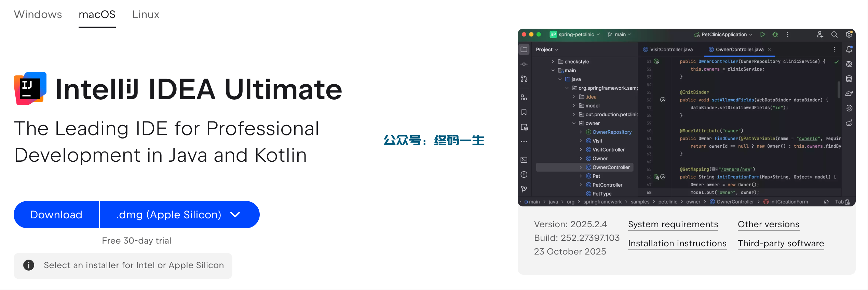
Task: Click the Bookmarks icon in left sidebar
Action: [x=524, y=112]
